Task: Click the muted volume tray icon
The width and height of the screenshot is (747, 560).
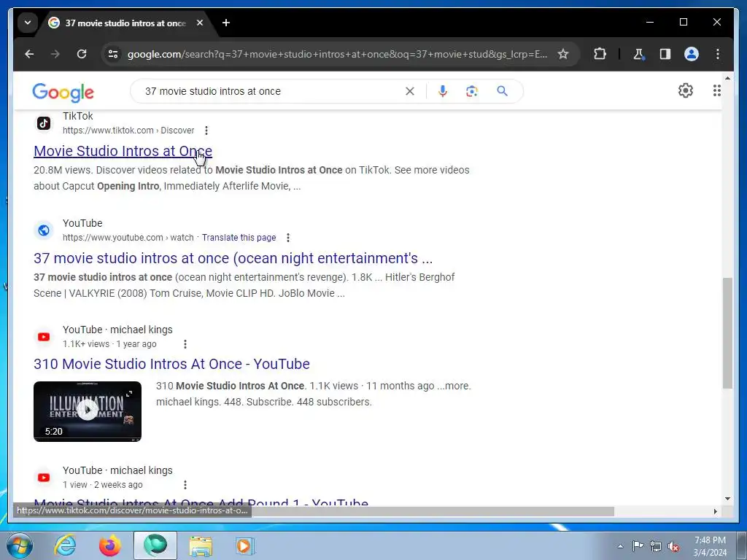Action: (673, 547)
